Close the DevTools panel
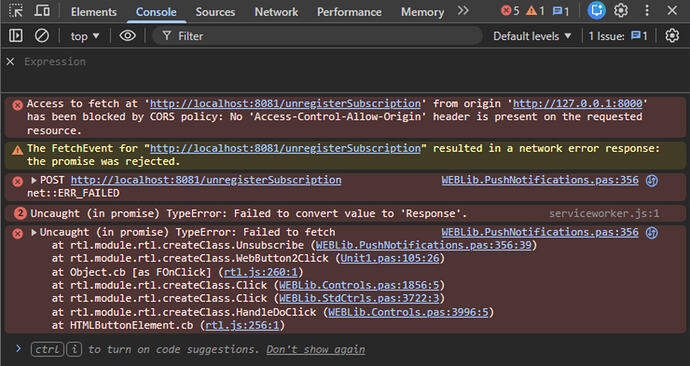Image resolution: width=690 pixels, height=366 pixels. point(672,11)
